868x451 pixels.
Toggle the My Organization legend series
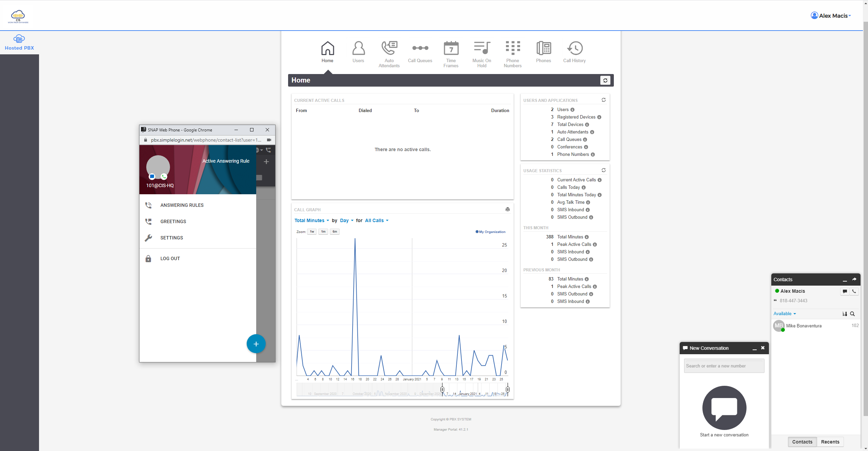(491, 232)
